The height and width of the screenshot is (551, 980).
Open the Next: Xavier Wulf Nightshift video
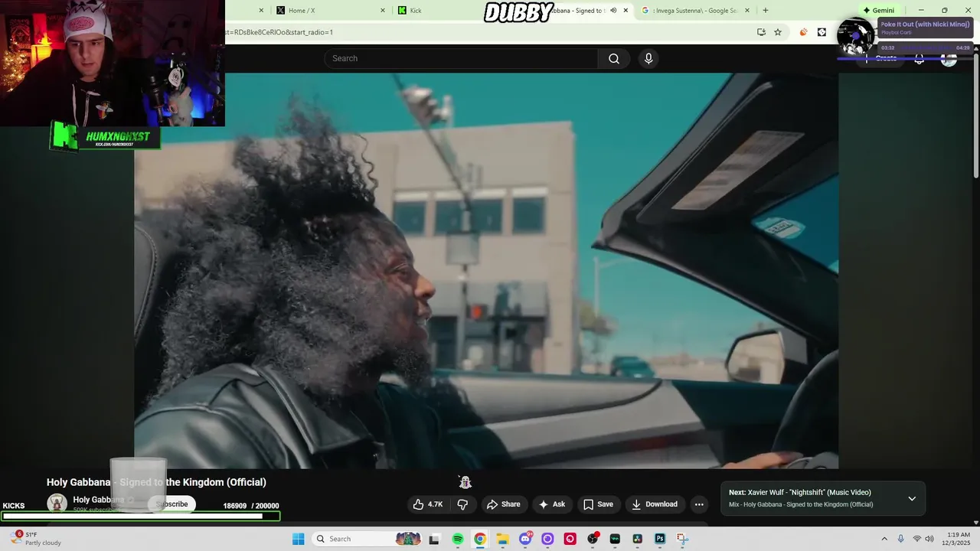click(800, 493)
